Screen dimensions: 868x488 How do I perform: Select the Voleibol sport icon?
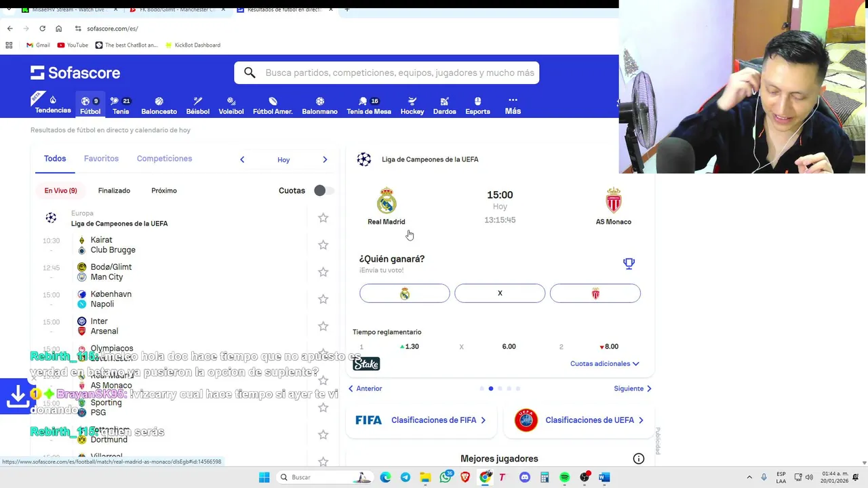click(231, 105)
